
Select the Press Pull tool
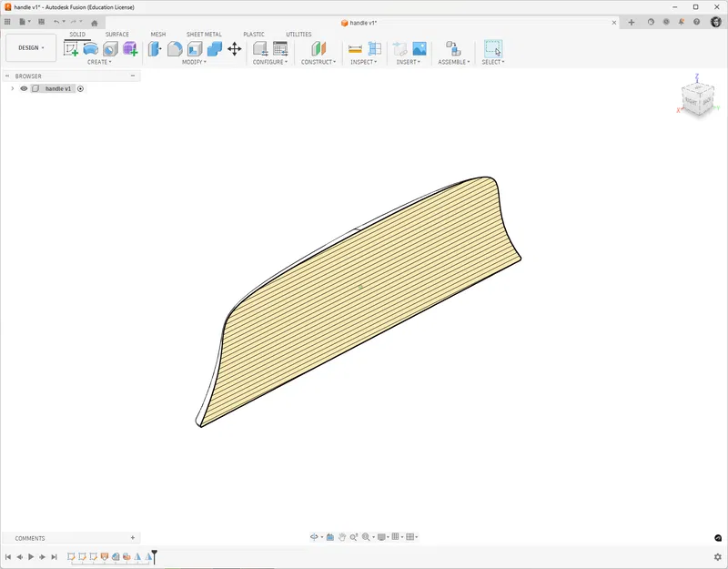tap(155, 49)
